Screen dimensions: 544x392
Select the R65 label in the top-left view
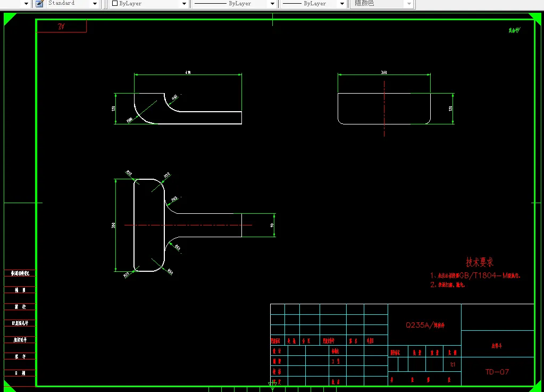(x=174, y=97)
